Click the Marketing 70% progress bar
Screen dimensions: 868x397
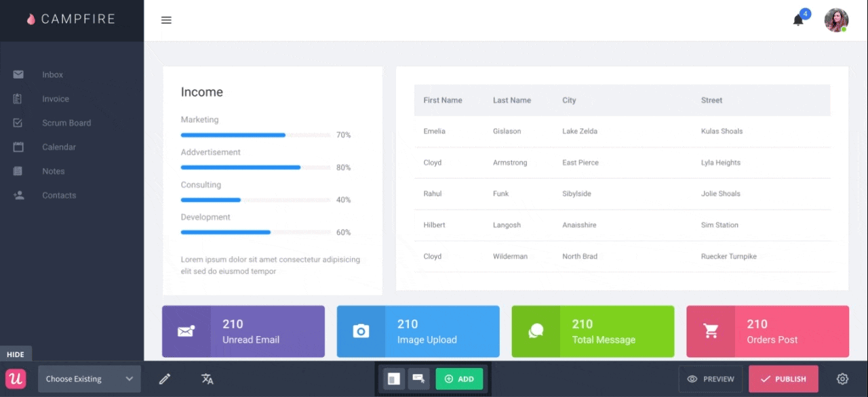click(x=233, y=135)
